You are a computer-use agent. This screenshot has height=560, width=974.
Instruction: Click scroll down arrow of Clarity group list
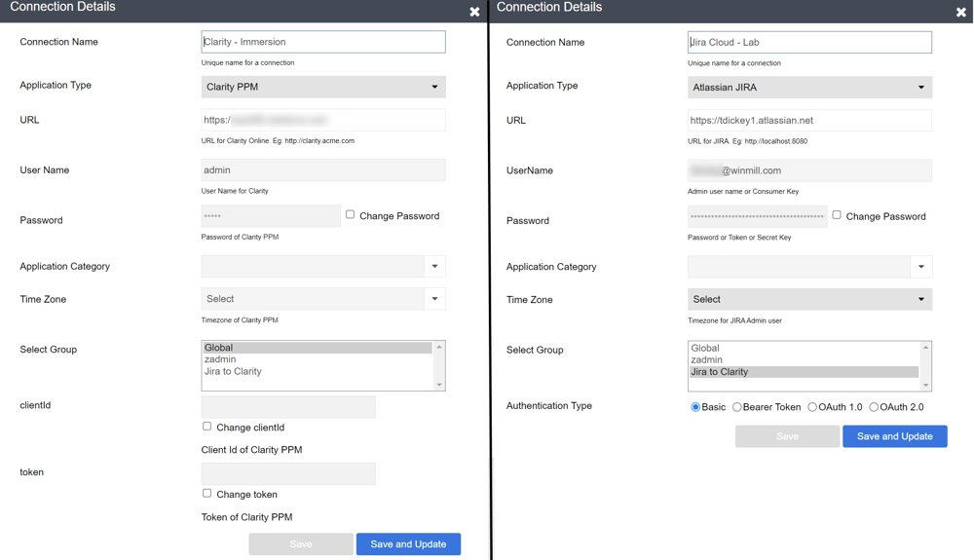[439, 385]
